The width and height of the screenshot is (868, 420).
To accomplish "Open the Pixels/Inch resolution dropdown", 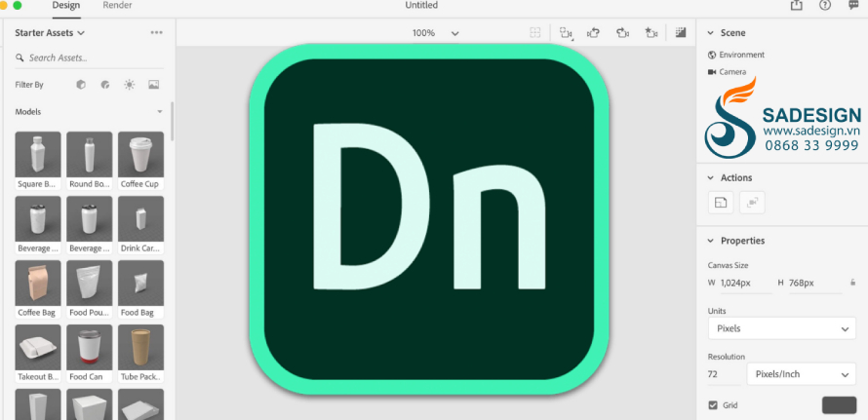I will (801, 374).
